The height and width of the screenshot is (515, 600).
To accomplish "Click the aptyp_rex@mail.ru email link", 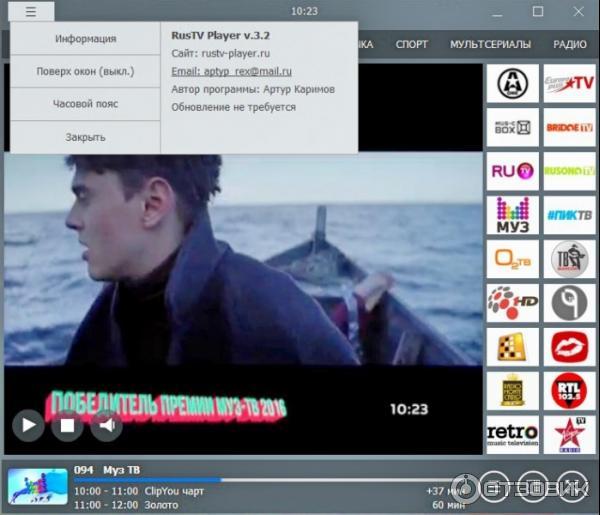I will tap(231, 71).
